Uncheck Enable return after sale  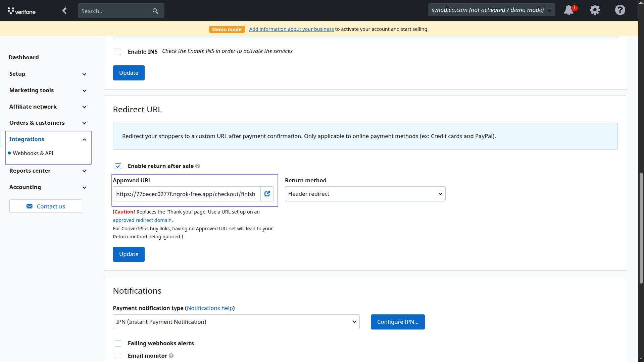pos(118,166)
